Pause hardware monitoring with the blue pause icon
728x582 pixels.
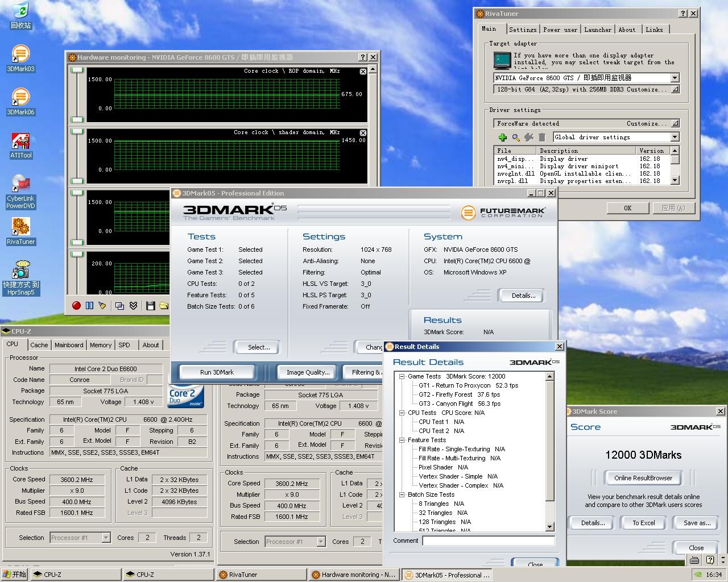[x=89, y=306]
